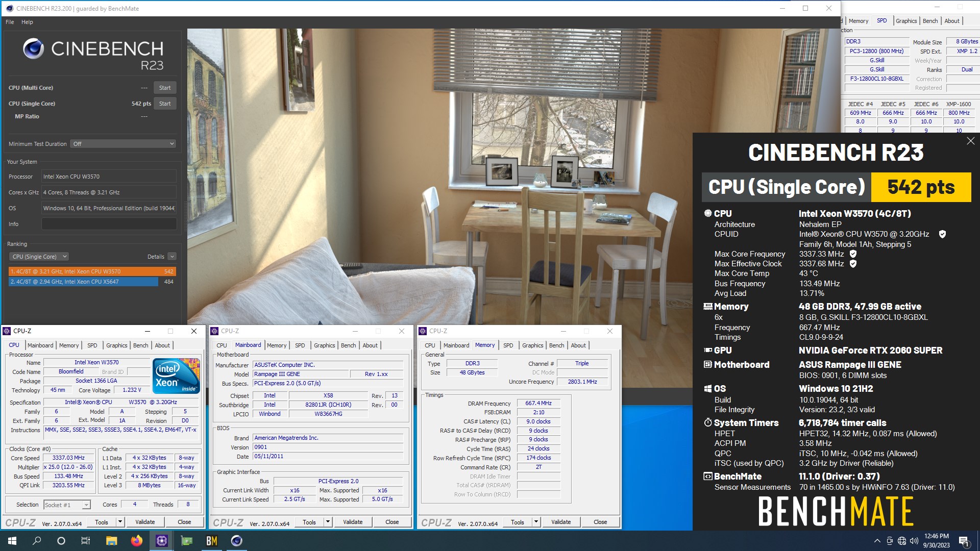Switch to Cinebench taskbar icon
980x551 pixels.
coord(237,541)
